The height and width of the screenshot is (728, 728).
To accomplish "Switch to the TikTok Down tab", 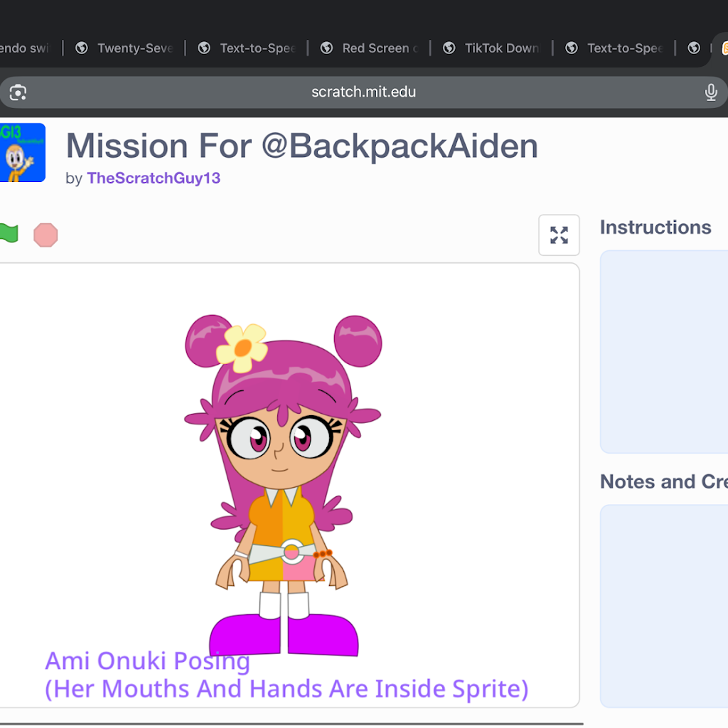I will click(x=492, y=48).
